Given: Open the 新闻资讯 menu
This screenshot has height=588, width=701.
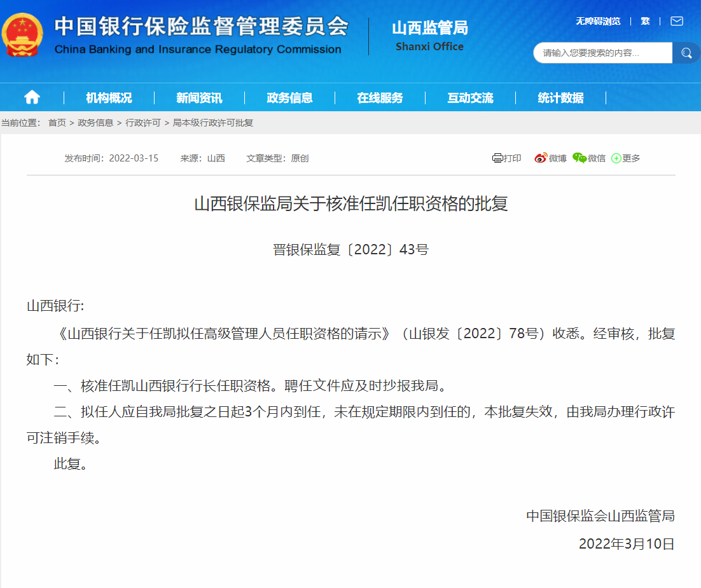Looking at the screenshot, I should coord(199,98).
